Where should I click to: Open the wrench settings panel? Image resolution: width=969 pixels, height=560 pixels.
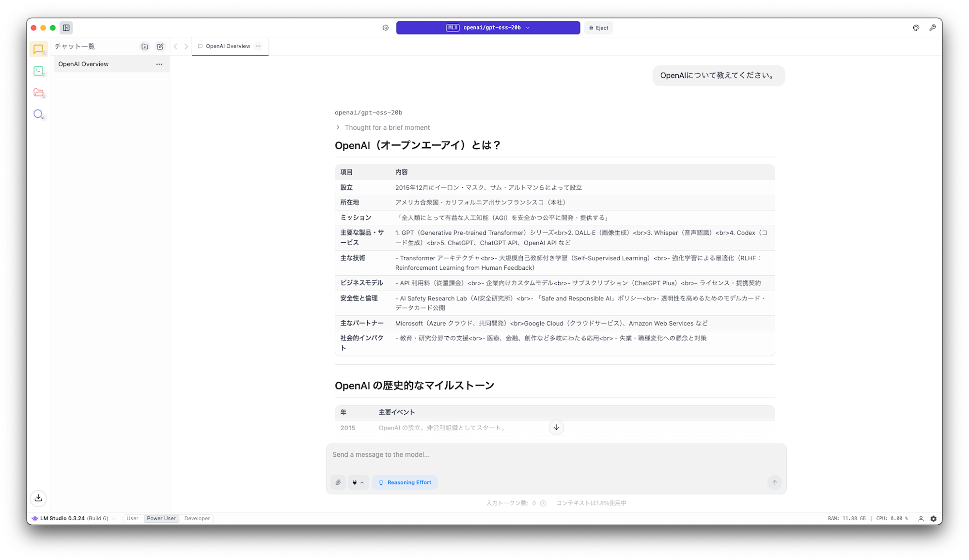[x=933, y=28]
